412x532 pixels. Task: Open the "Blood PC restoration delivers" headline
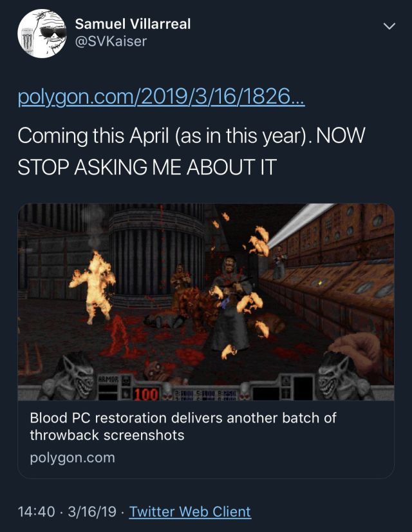coord(183,426)
